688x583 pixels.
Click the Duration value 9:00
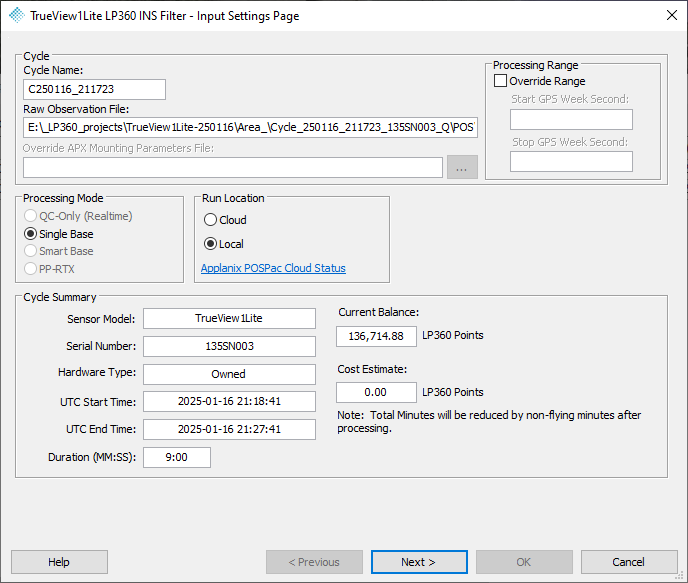177,458
